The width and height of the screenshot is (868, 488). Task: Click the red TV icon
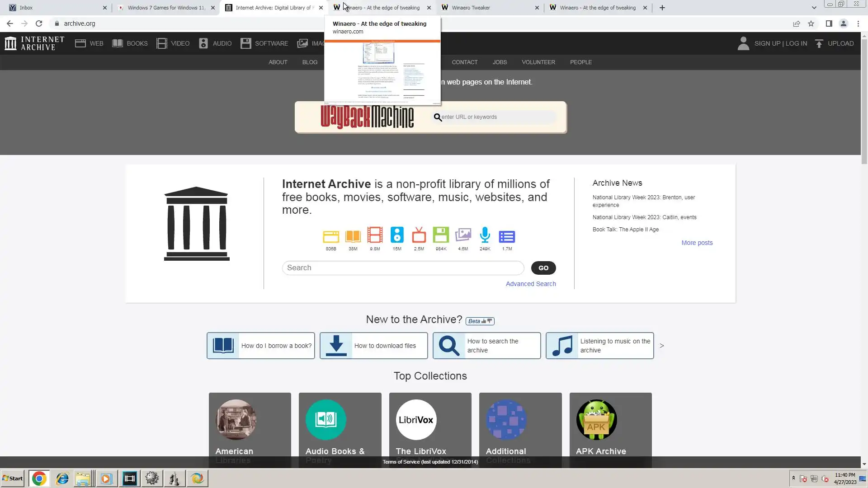coord(419,235)
